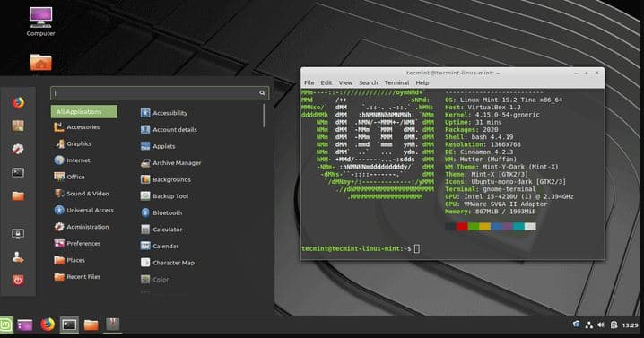Open the Computer desktop icon
Viewport: 644px width, 338px height.
40,22
